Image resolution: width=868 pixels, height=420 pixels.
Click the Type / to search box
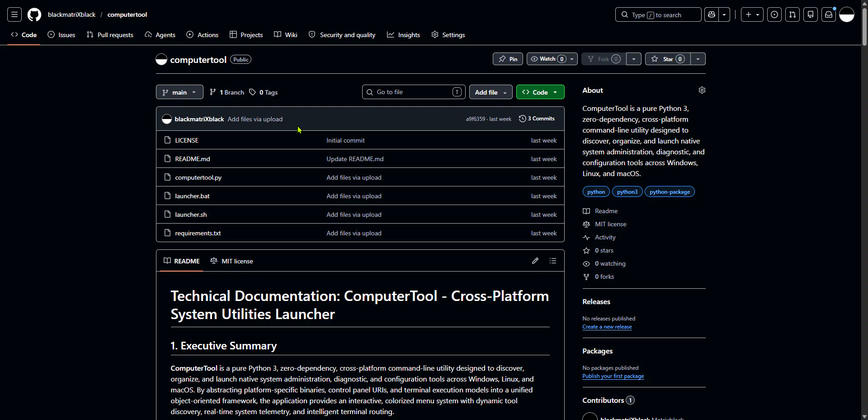tap(658, 14)
